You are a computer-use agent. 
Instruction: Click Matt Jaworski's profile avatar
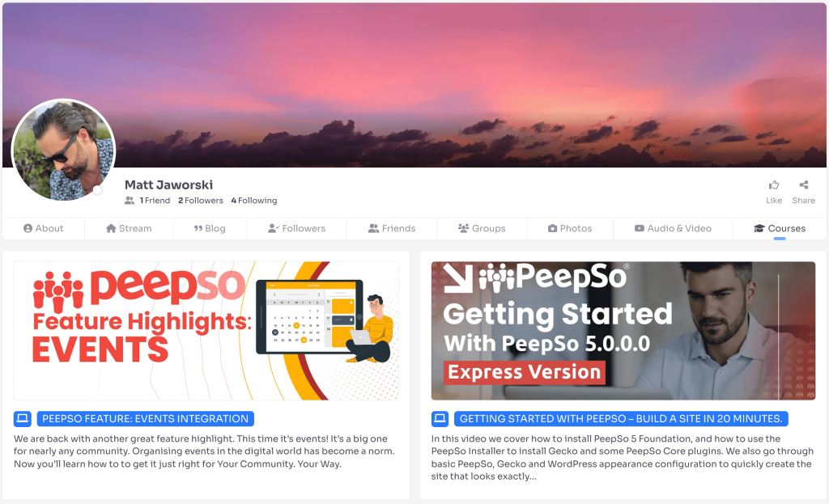point(63,150)
